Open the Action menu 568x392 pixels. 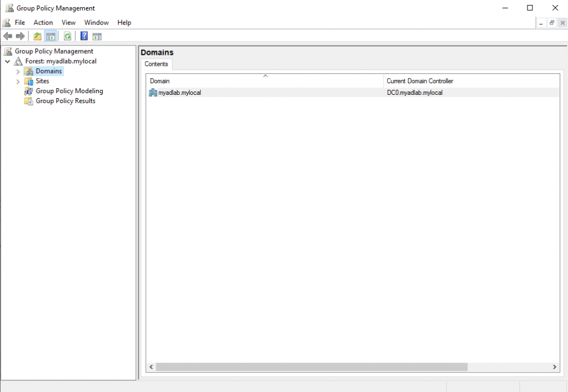43,22
